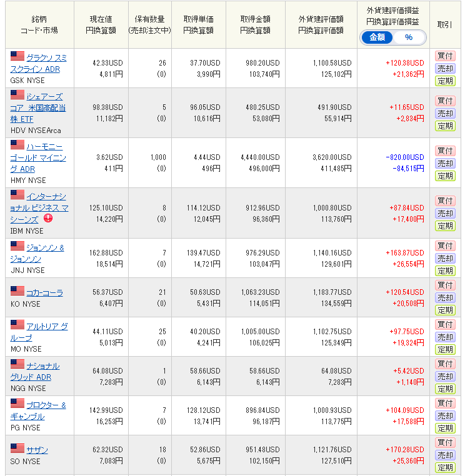
Task: Click US flag icon beside HDV
Action: [x=17, y=95]
